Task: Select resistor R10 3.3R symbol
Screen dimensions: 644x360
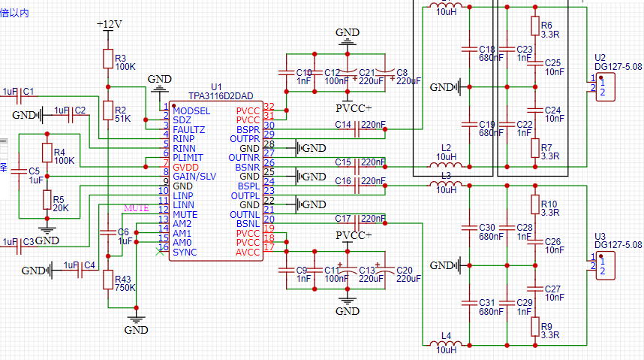Action: 534,204
